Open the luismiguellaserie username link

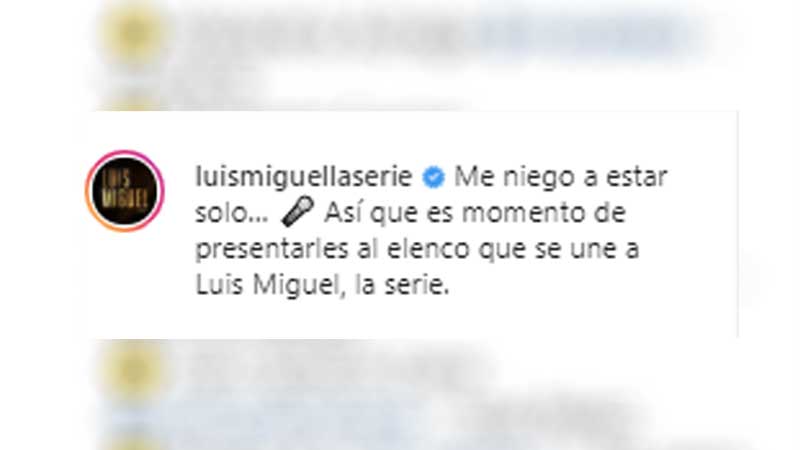click(x=304, y=177)
